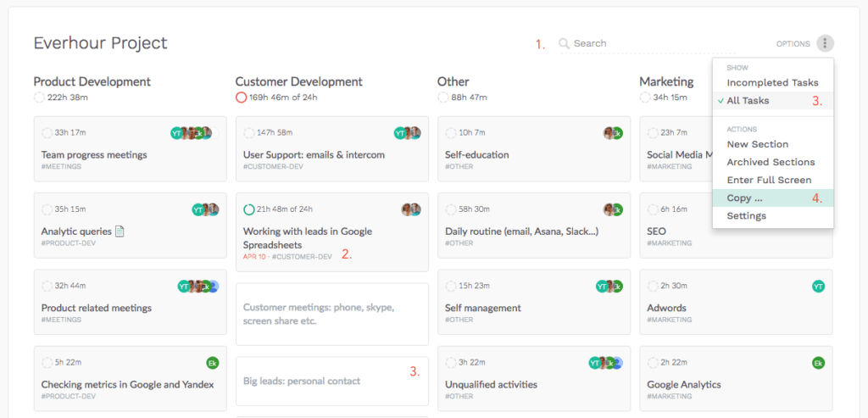Viewport: 868px width, 418px height.
Task: Click the red timer circle under Customer Development
Action: point(242,98)
